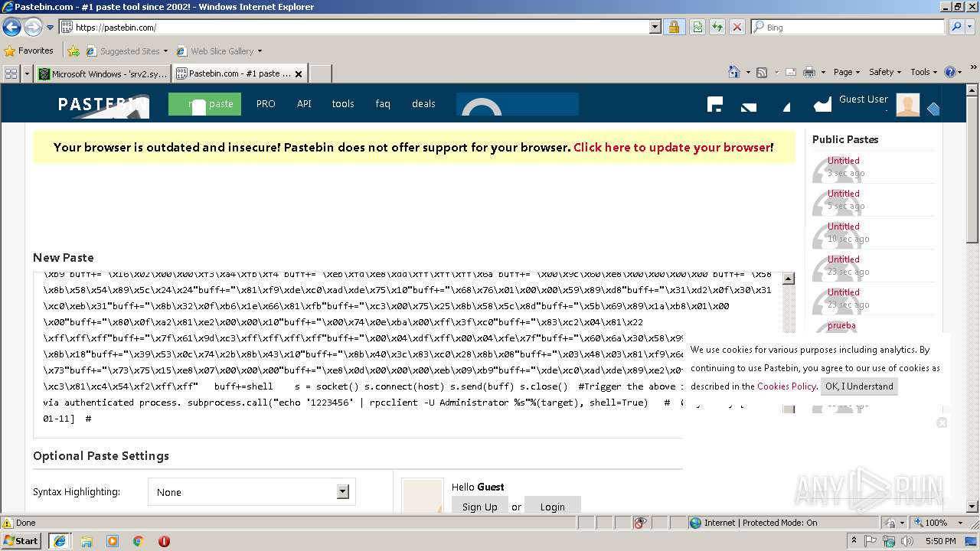Open the Syntax Highlighting None dropdown
This screenshot has width=980, height=551.
pos(252,492)
